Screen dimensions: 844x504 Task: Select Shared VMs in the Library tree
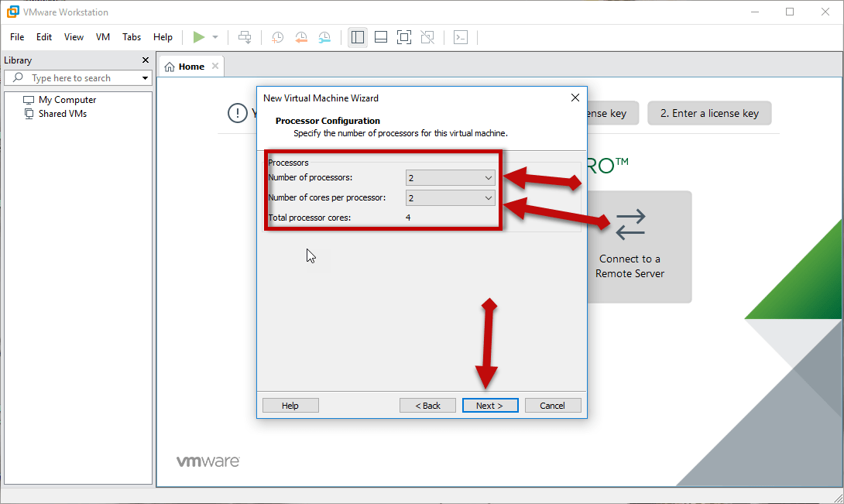tap(62, 114)
